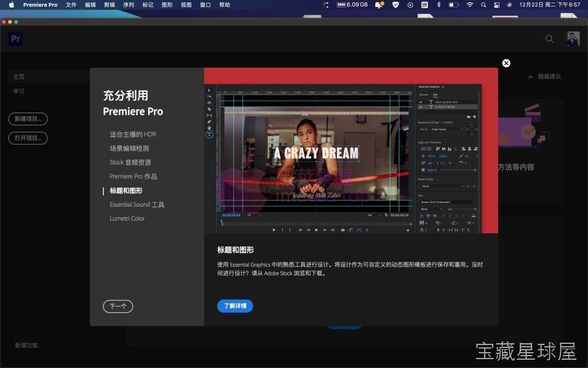Select 适合主播的 HDR topic
The image size is (588, 368).
pos(133,134)
